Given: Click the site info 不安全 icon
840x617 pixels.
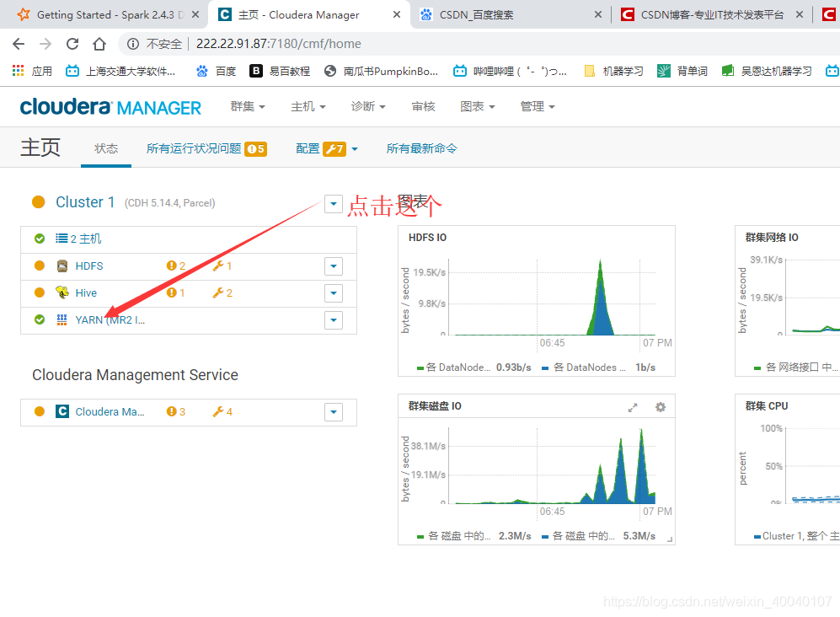Looking at the screenshot, I should (133, 44).
